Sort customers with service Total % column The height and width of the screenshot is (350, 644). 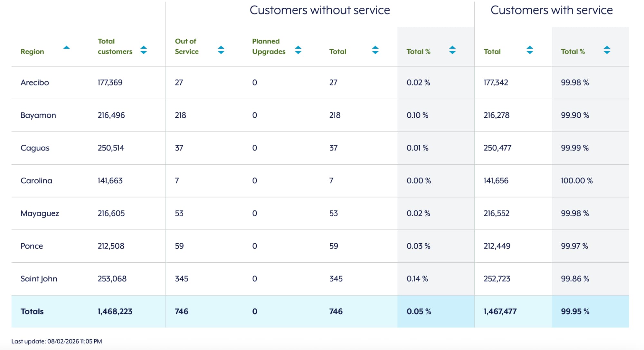pyautogui.click(x=607, y=50)
